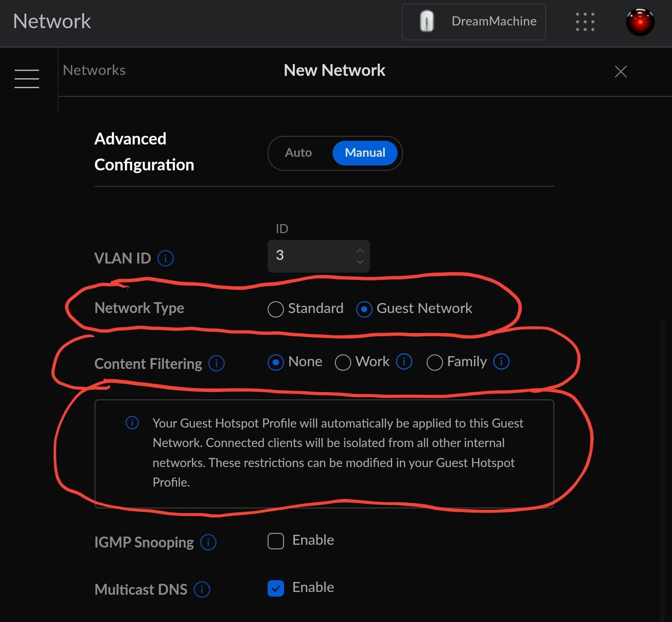Show Multicast DNS info tooltip
This screenshot has width=672, height=622.
[x=202, y=589]
